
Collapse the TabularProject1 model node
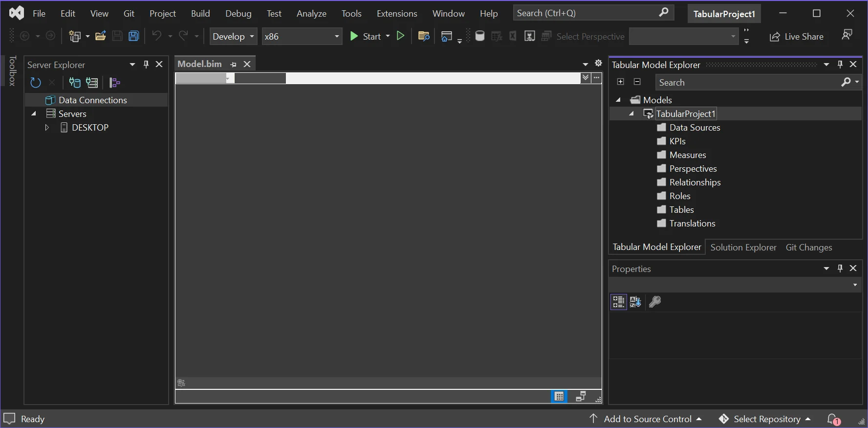(x=631, y=113)
